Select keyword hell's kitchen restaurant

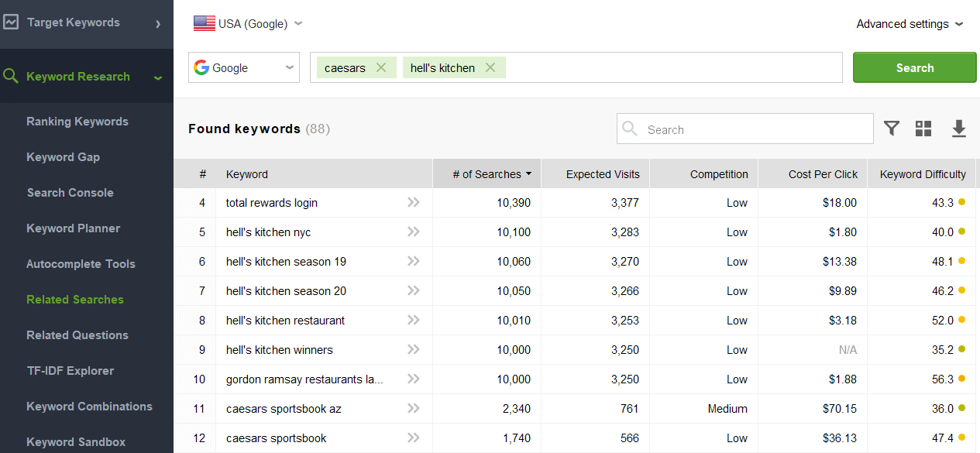(285, 320)
